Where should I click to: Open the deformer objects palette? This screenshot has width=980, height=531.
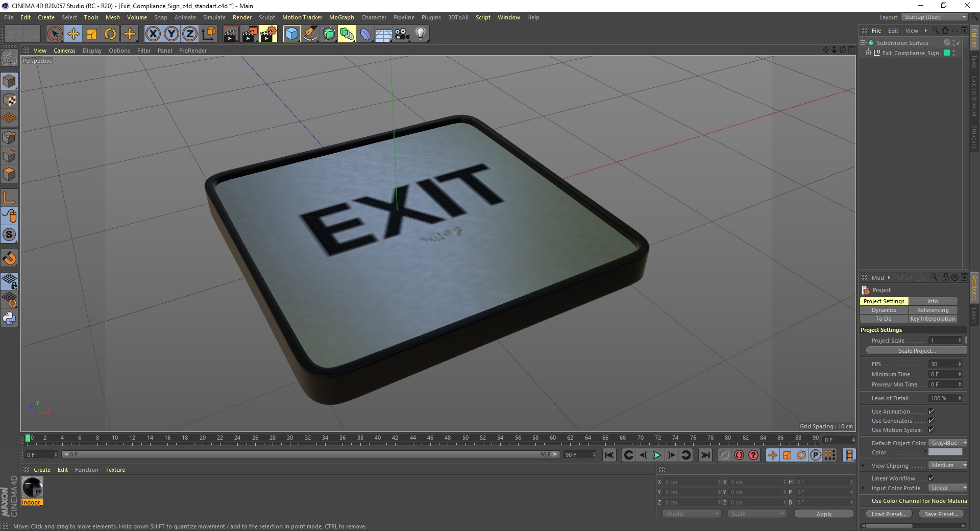click(365, 34)
